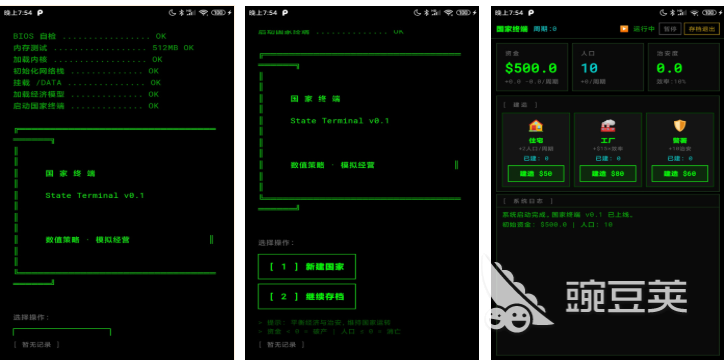Click the hint line 资金 < 0 = 破产
The height and width of the screenshot is (360, 724).
click(329, 331)
